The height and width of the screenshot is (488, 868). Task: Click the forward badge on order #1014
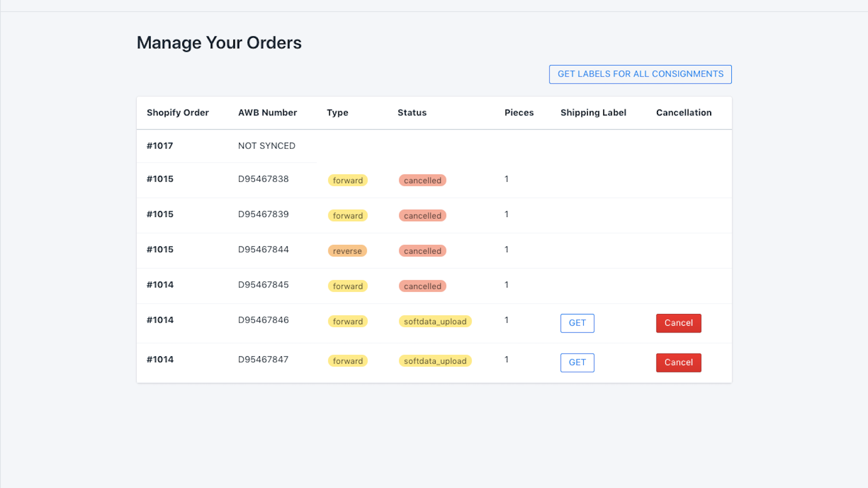(348, 286)
